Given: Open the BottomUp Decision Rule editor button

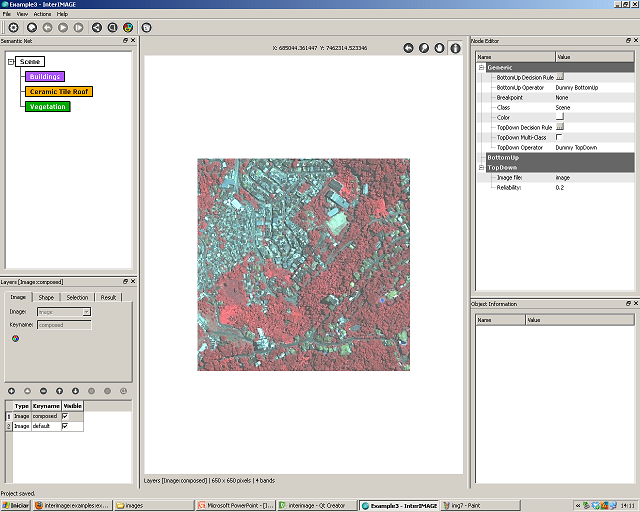Looking at the screenshot, I should pyautogui.click(x=560, y=77).
